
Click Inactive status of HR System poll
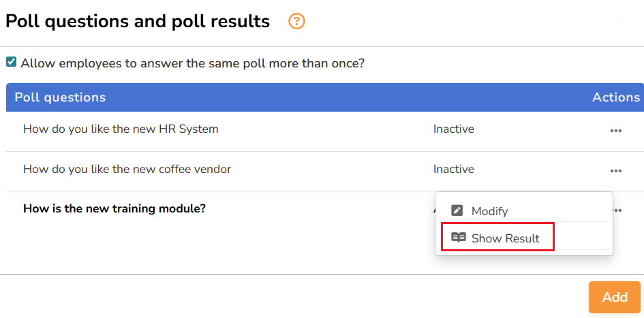click(453, 129)
